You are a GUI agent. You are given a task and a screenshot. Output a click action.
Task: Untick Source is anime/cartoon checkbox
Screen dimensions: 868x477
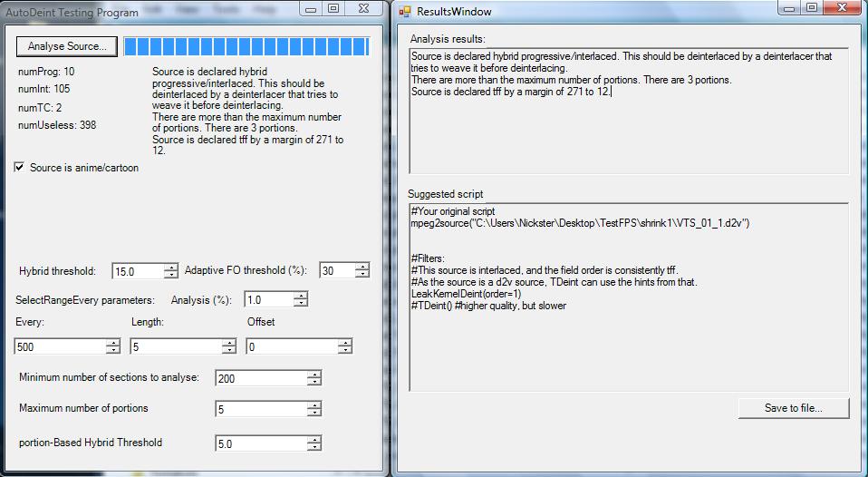click(x=19, y=167)
